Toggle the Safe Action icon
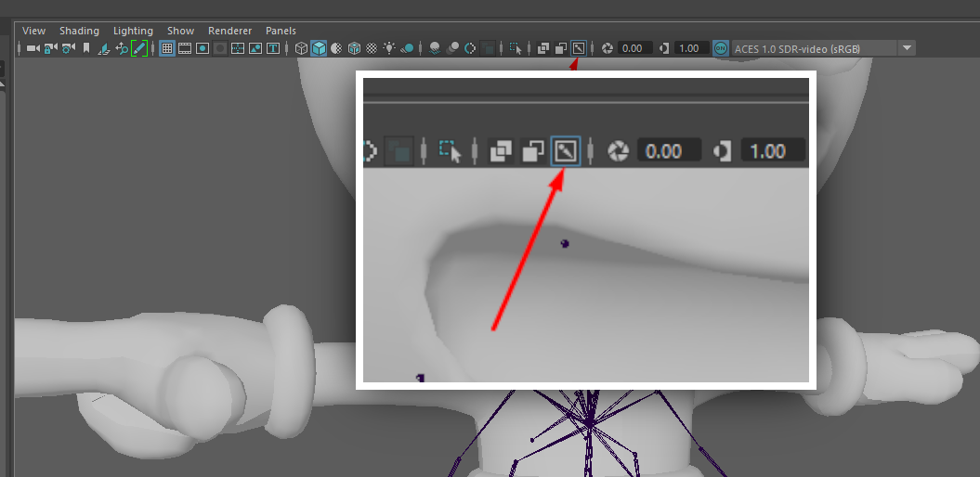 (255, 48)
